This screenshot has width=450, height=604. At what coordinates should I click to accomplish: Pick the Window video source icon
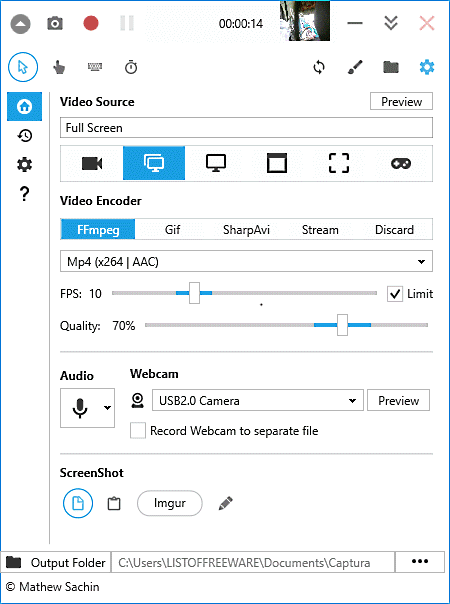[277, 163]
